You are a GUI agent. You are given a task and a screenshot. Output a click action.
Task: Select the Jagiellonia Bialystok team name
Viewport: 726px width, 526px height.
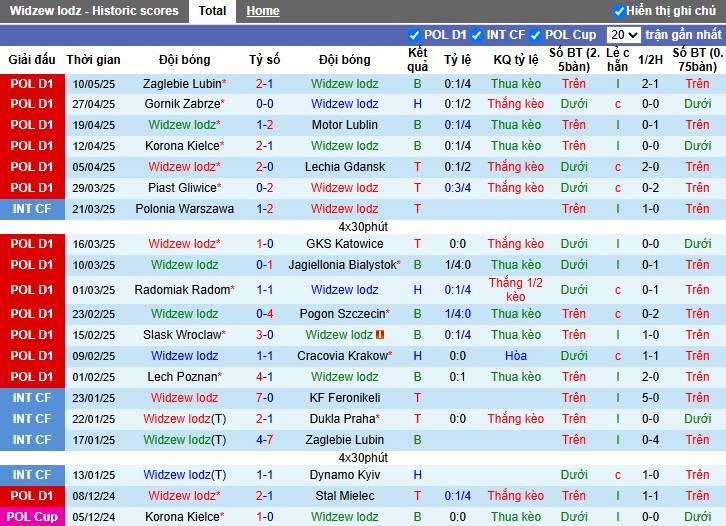tap(344, 264)
